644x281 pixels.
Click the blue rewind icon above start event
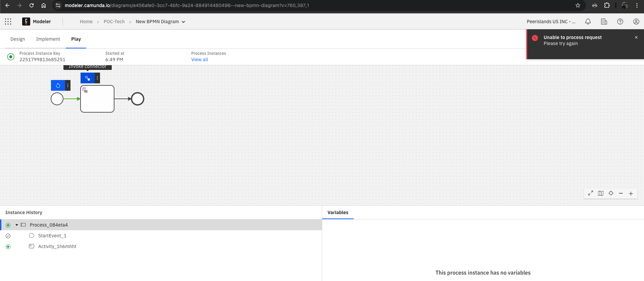click(x=58, y=85)
